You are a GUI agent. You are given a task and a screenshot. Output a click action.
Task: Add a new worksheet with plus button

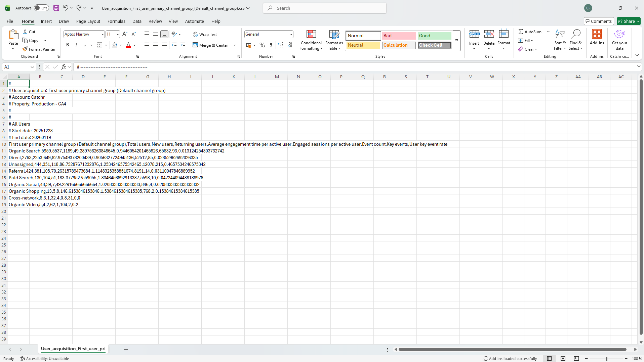click(x=126, y=349)
